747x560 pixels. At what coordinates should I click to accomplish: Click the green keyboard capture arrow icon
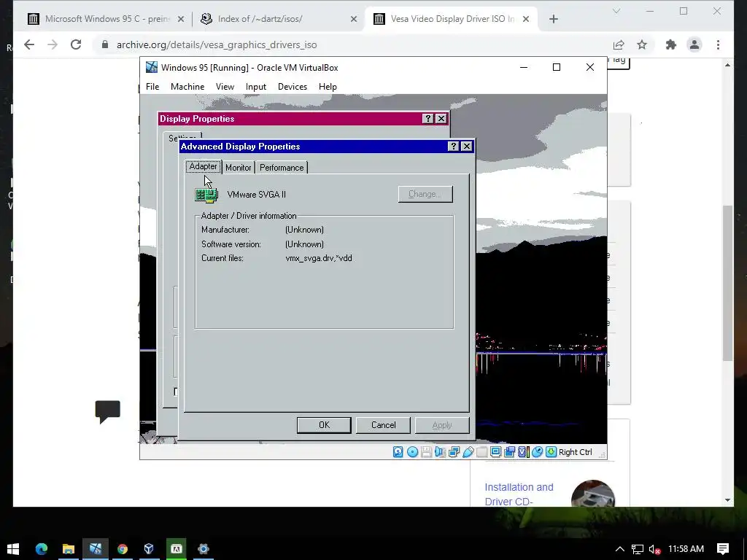551,452
